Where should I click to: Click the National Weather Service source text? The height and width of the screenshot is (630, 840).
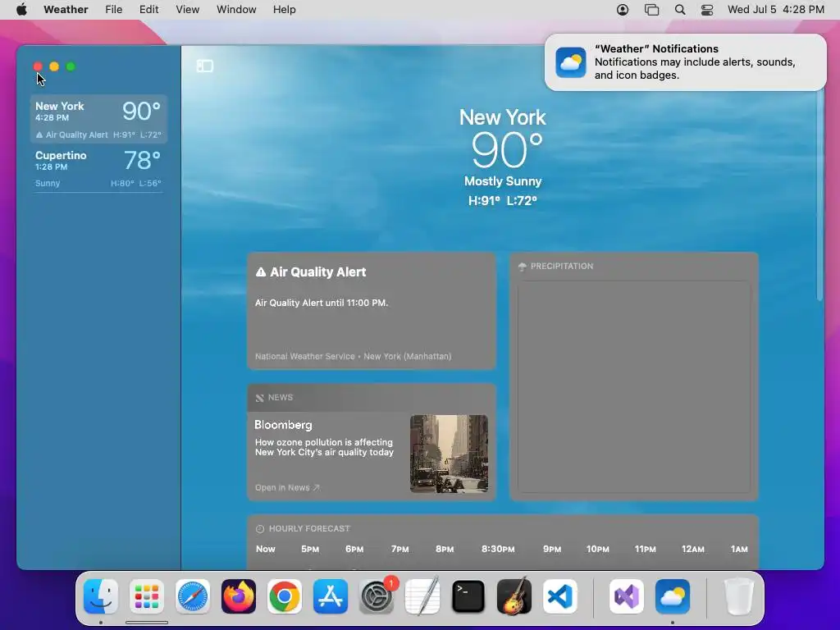pyautogui.click(x=353, y=356)
